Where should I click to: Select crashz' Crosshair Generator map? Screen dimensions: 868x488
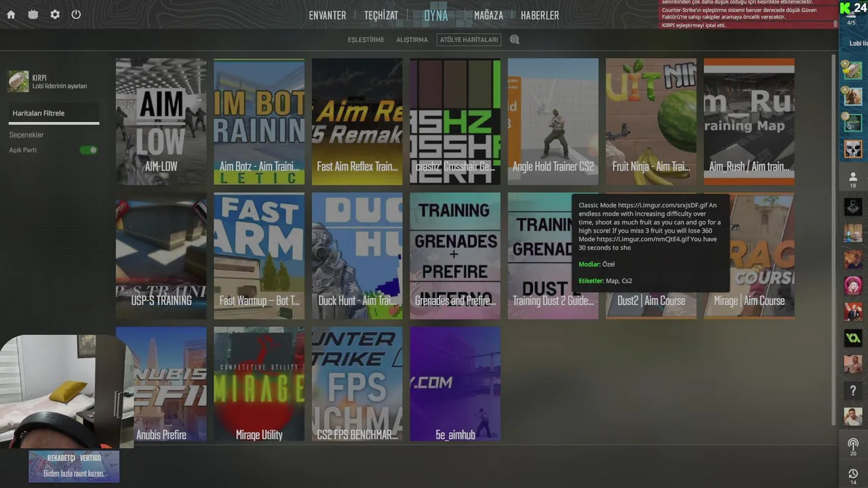click(x=455, y=121)
